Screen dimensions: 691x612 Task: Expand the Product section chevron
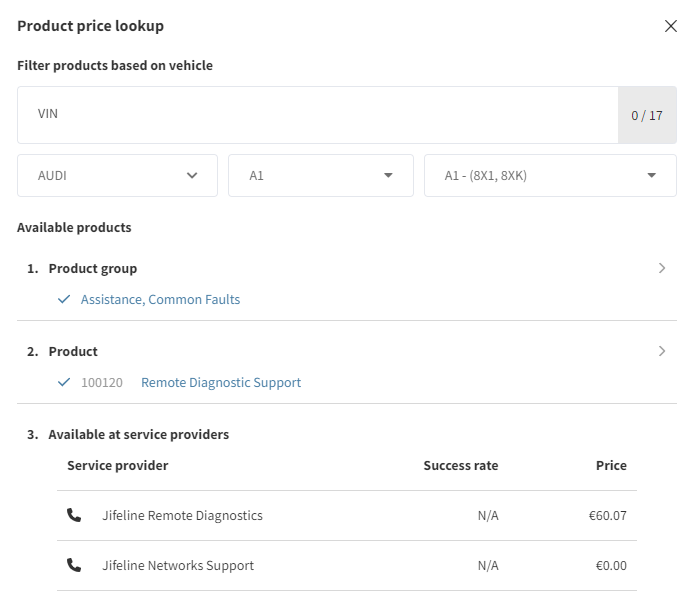[661, 351]
